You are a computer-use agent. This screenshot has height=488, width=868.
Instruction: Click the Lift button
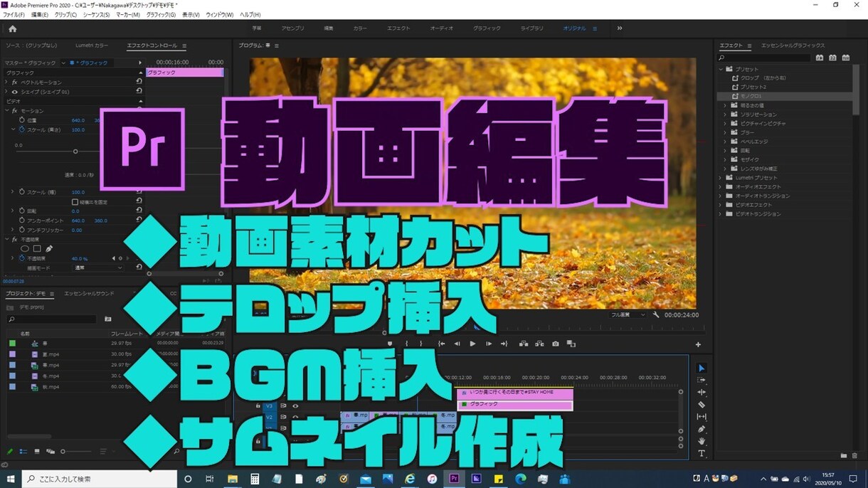click(524, 344)
